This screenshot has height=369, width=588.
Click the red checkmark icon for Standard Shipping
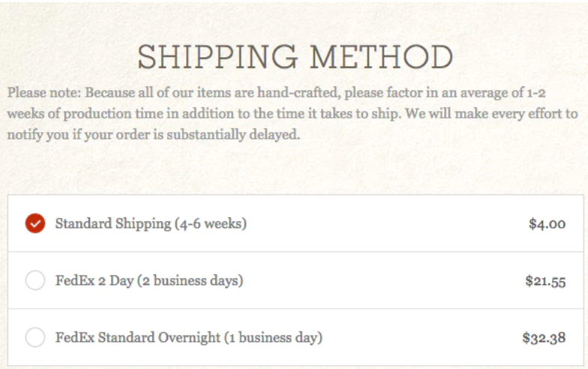[x=35, y=223]
